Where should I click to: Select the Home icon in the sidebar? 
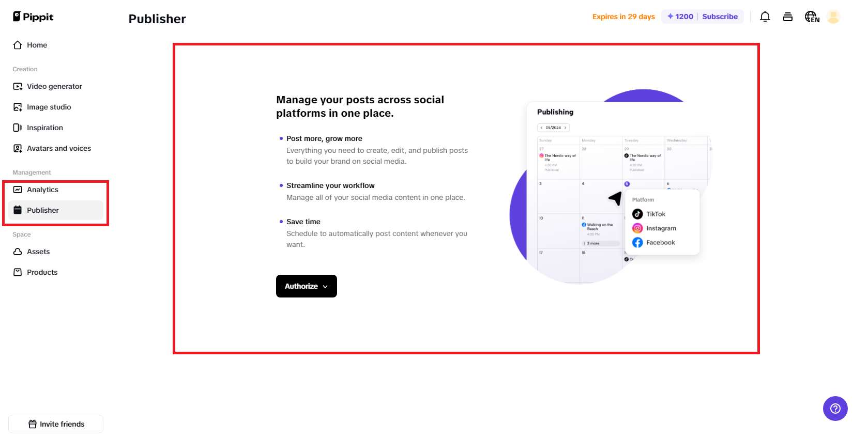point(18,45)
